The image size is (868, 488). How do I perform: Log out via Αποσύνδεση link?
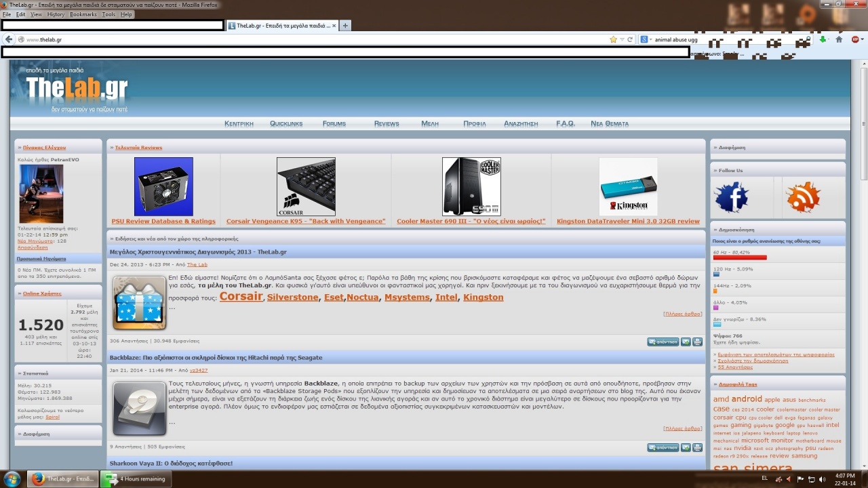(33, 247)
